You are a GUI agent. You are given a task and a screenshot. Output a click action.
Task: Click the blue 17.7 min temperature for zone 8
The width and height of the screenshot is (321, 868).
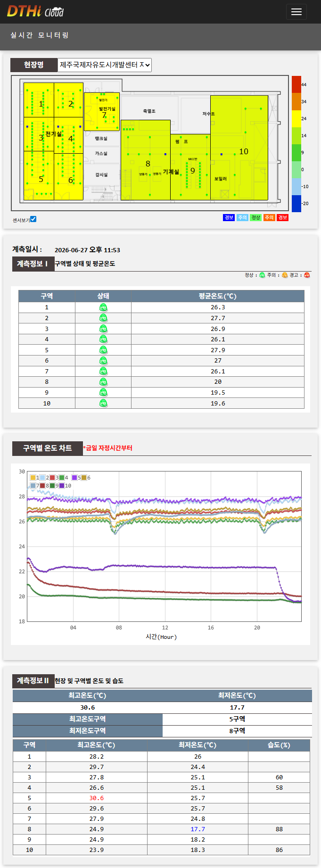pyautogui.click(x=198, y=829)
